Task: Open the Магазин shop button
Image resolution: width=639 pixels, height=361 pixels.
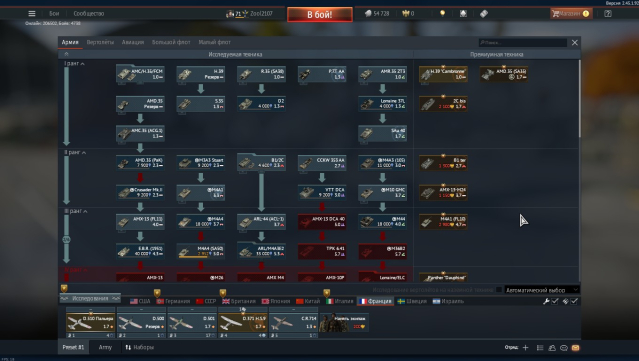Action: [571, 13]
